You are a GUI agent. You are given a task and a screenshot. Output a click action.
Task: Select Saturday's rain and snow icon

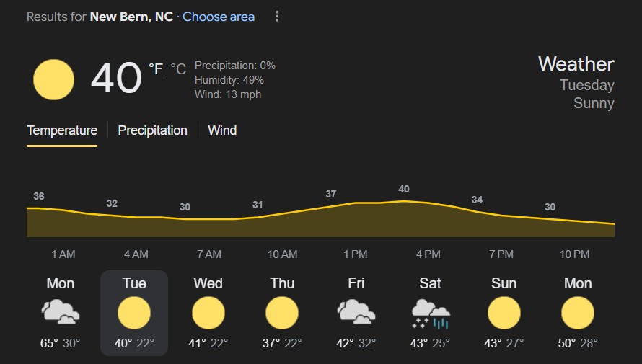(430, 314)
